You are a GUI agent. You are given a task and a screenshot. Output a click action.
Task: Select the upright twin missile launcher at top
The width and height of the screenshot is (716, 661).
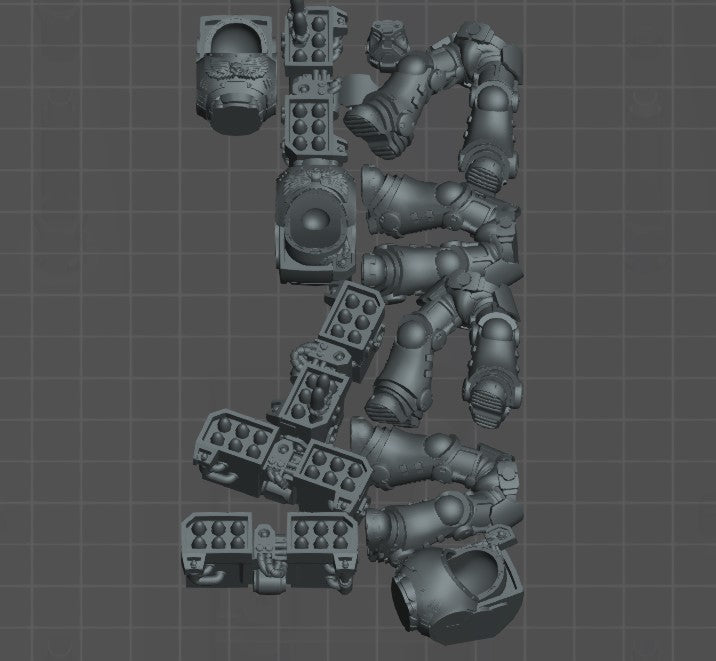[314, 82]
